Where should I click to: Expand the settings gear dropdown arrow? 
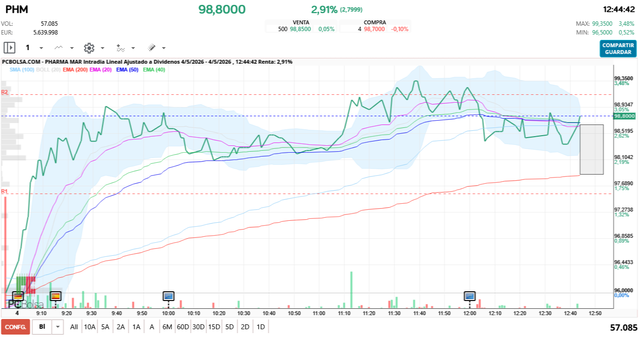click(102, 48)
